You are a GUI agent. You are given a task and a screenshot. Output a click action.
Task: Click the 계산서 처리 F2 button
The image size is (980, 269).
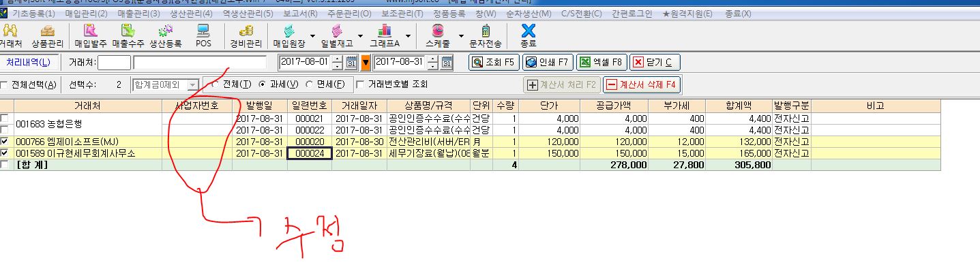(561, 85)
